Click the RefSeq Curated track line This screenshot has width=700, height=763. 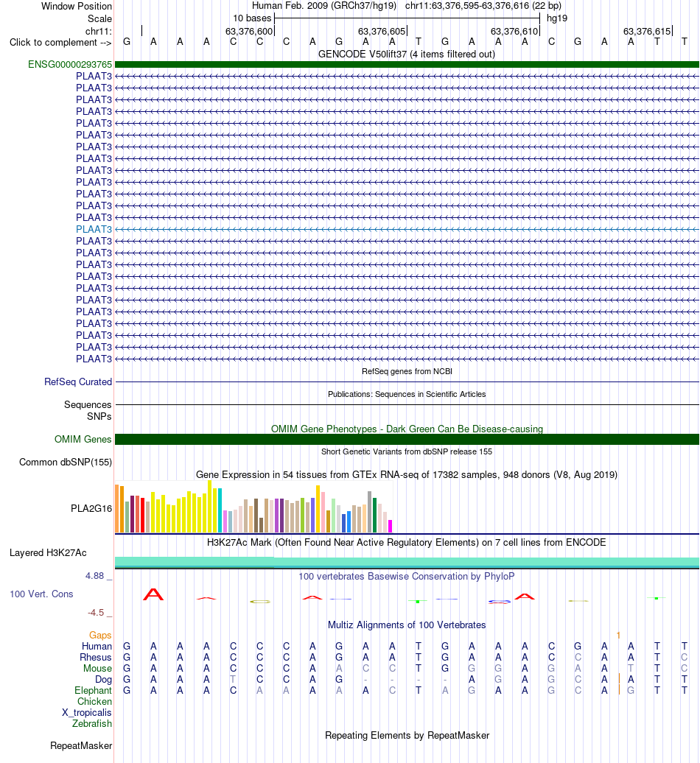coord(407,382)
